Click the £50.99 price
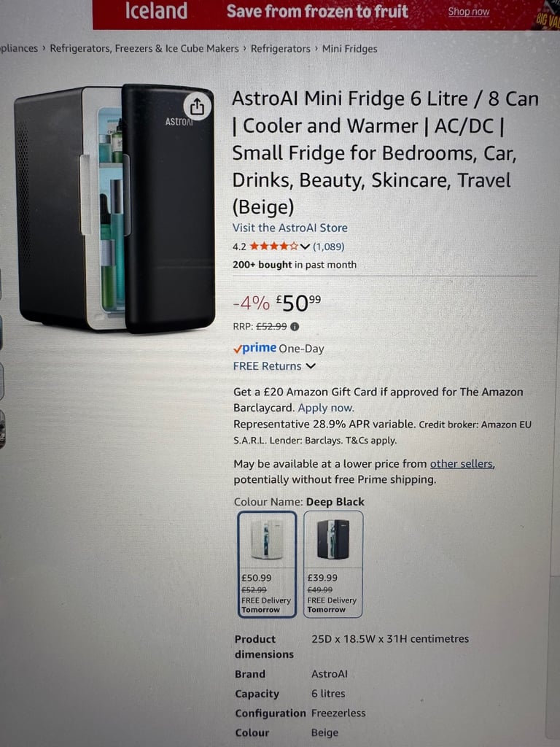 click(298, 303)
